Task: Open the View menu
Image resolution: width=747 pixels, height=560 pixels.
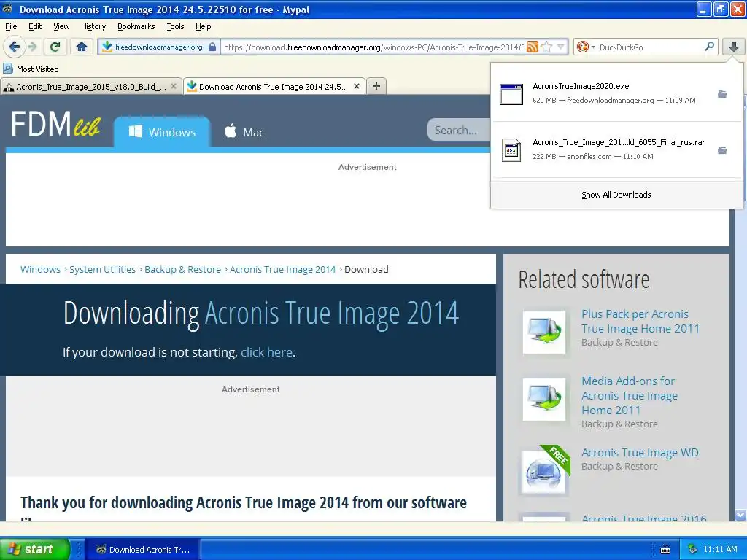Action: click(61, 26)
